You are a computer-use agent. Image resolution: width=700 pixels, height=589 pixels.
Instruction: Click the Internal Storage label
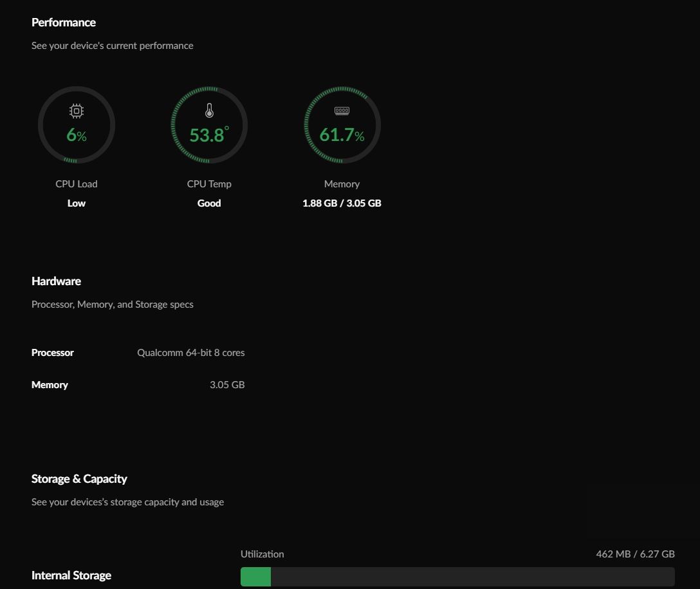(71, 575)
